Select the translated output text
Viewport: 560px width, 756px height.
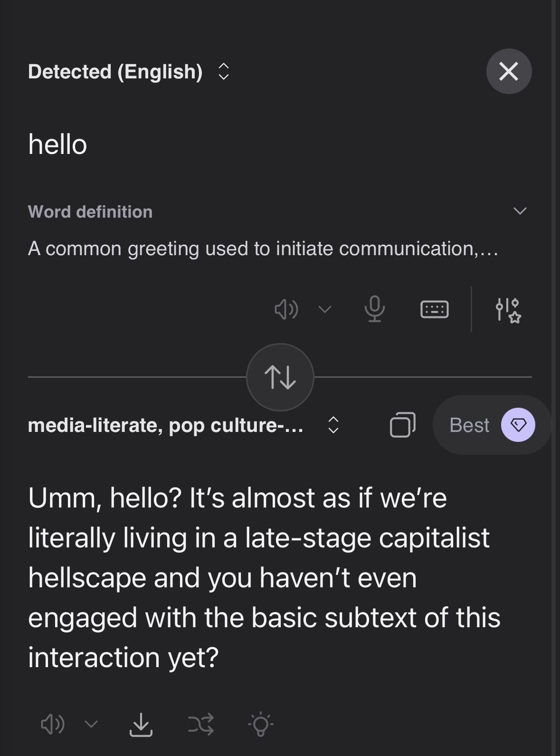tap(264, 577)
